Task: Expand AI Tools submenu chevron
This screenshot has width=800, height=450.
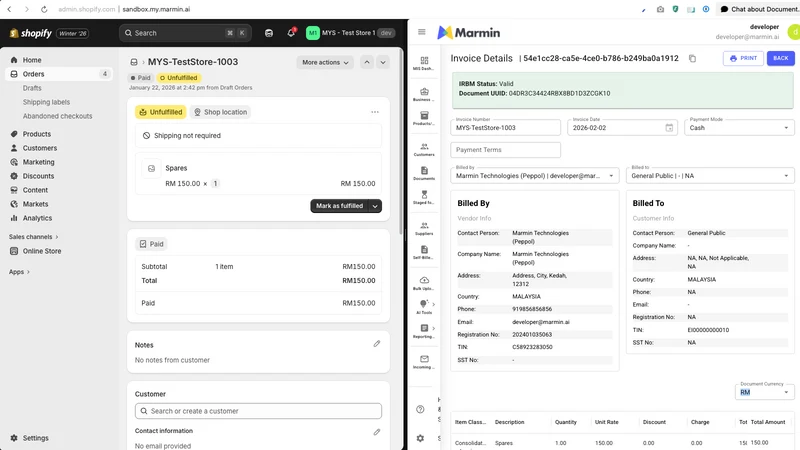Action: tap(434, 305)
